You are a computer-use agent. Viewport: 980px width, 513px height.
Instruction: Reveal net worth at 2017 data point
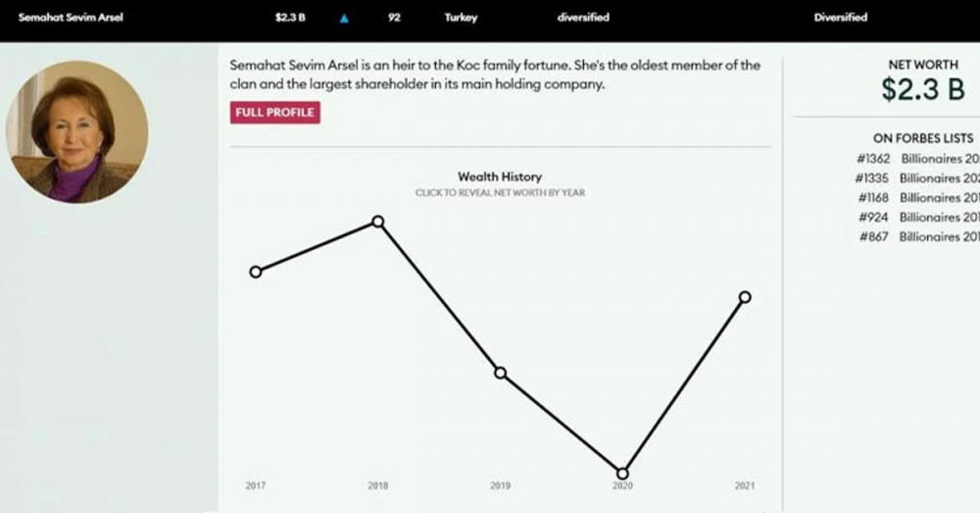256,272
